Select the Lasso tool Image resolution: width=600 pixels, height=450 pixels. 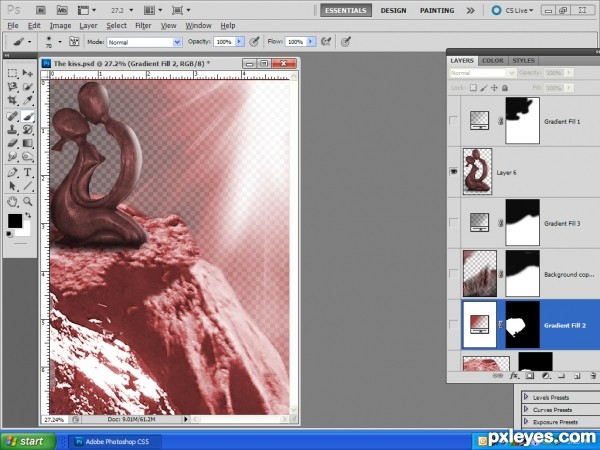tap(12, 87)
